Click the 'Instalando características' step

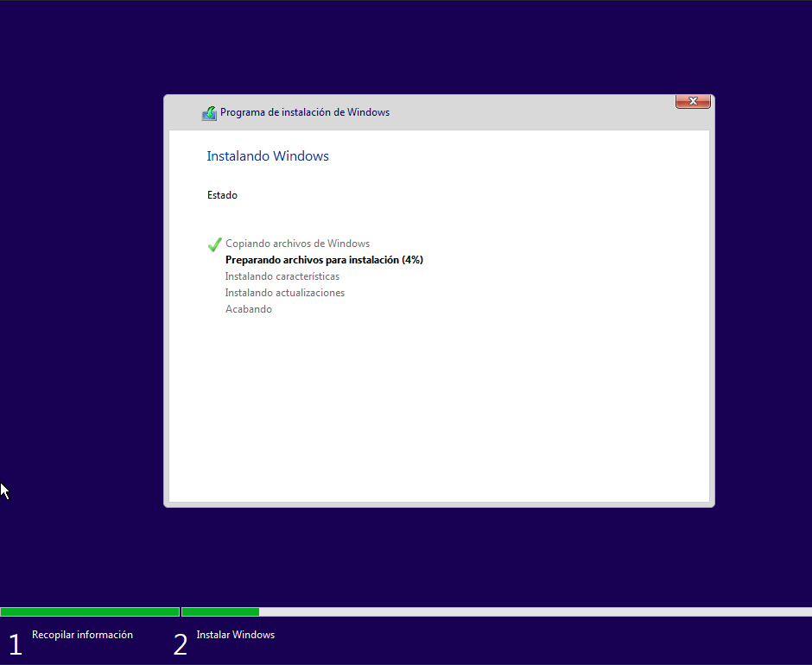pos(282,276)
